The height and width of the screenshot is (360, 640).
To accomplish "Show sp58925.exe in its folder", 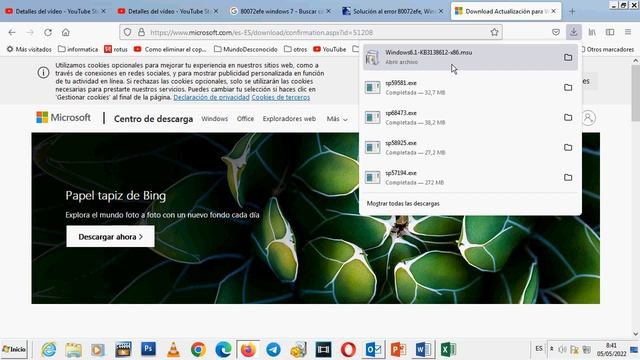I will tap(568, 147).
